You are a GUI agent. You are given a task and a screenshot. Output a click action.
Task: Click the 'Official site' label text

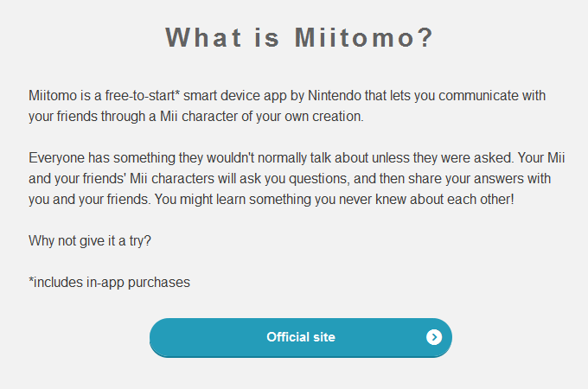(x=301, y=337)
